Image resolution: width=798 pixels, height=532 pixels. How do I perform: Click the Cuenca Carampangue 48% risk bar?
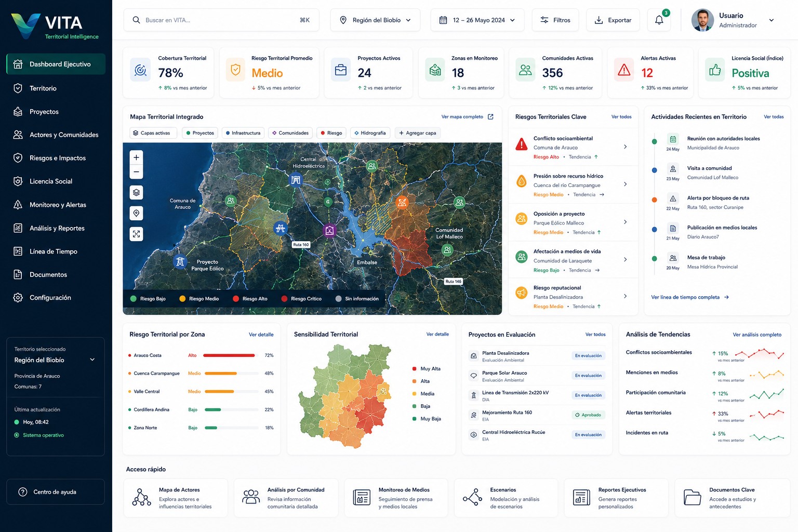[231, 374]
